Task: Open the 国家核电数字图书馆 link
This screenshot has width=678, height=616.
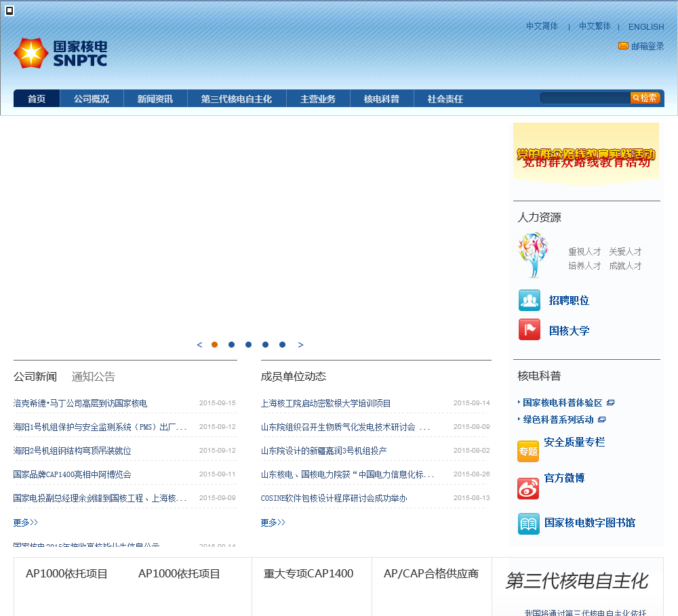Action: (x=590, y=522)
